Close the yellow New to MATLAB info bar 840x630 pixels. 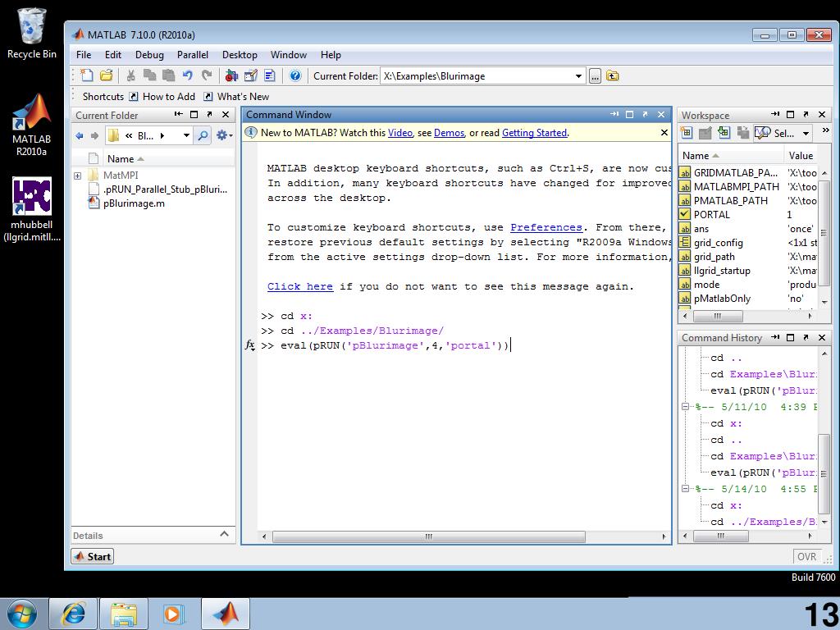pos(664,132)
